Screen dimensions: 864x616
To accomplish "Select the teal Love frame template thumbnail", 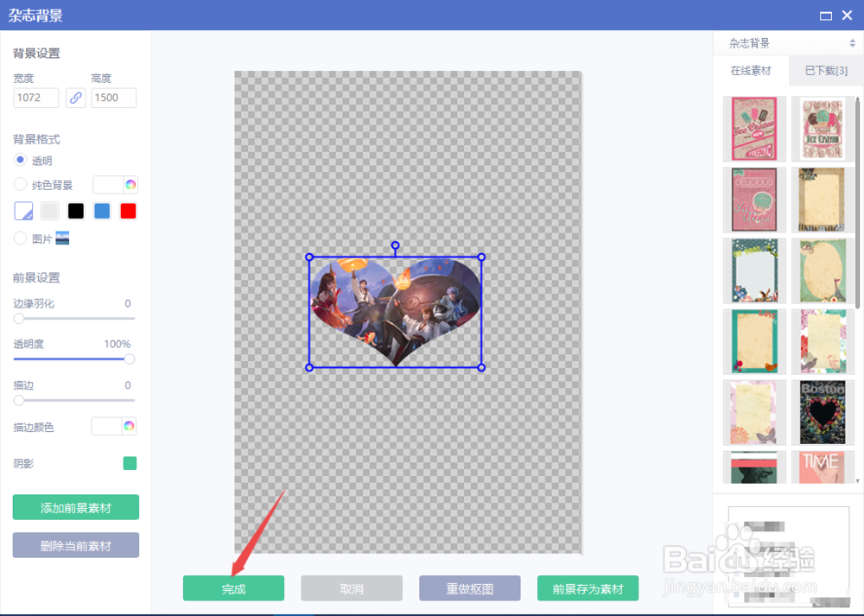I will (754, 341).
